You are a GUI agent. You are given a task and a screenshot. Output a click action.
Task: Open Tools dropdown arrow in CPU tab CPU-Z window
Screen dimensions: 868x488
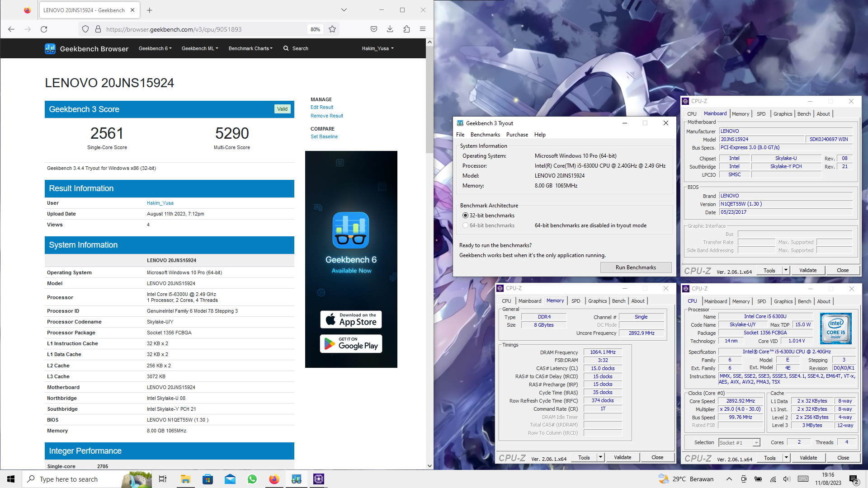[x=787, y=458]
